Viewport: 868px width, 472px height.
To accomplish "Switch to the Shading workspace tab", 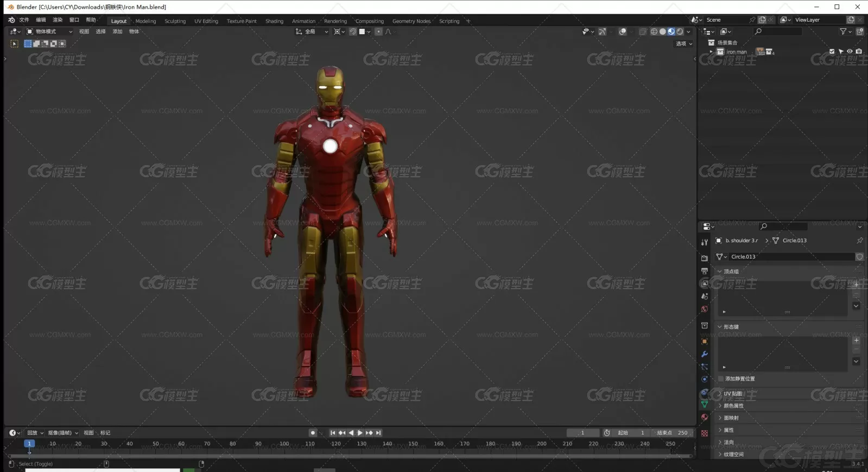I will point(274,21).
